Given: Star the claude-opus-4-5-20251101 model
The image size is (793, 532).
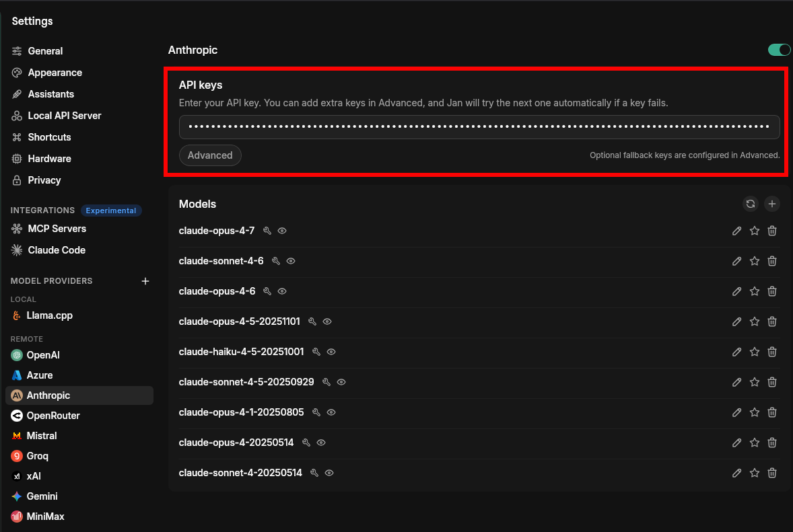Looking at the screenshot, I should [755, 322].
